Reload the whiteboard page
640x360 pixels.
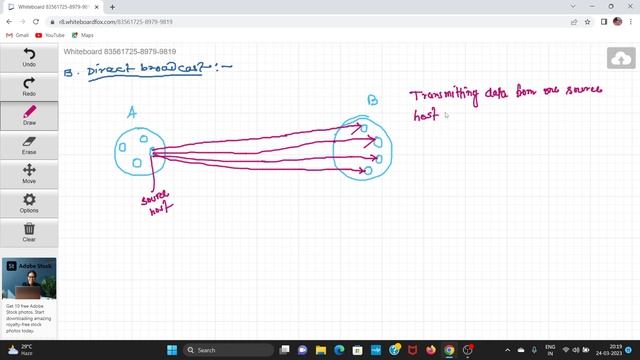click(36, 22)
